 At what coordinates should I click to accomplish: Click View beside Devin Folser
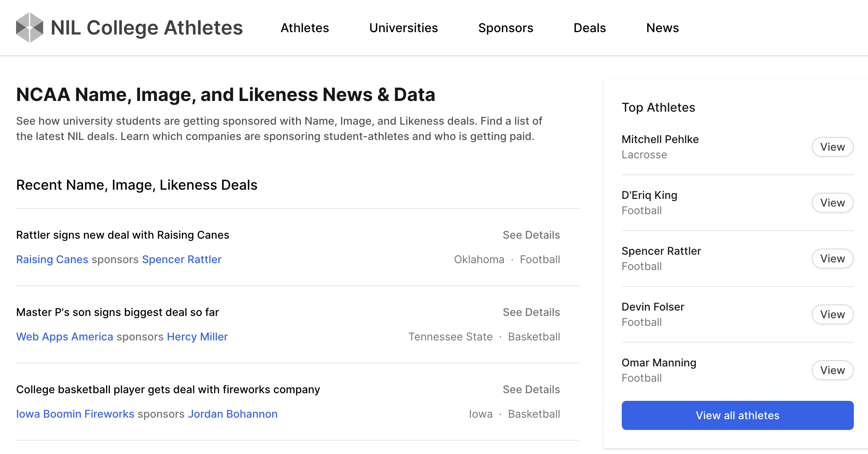[832, 314]
